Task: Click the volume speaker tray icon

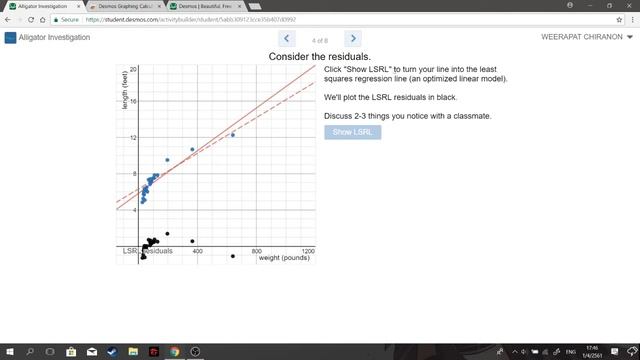Action: coord(524,351)
